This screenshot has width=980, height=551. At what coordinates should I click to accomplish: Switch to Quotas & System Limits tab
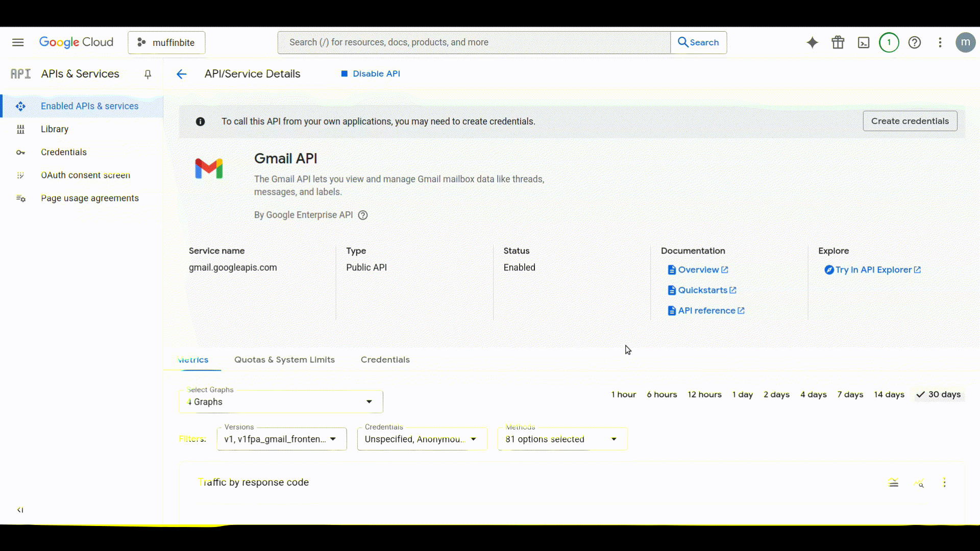284,360
